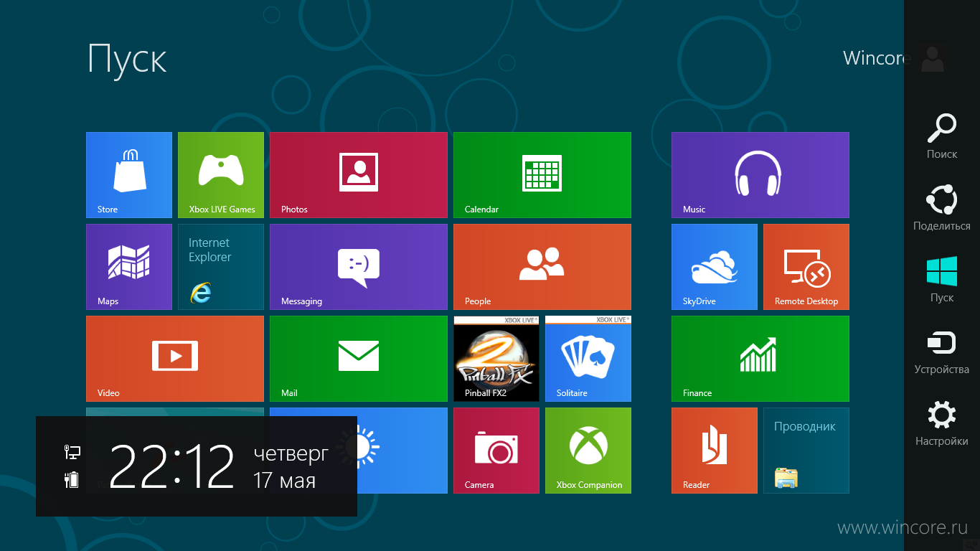Viewport: 980px width, 551px height.
Task: Launch the Maps tile
Action: tap(129, 267)
